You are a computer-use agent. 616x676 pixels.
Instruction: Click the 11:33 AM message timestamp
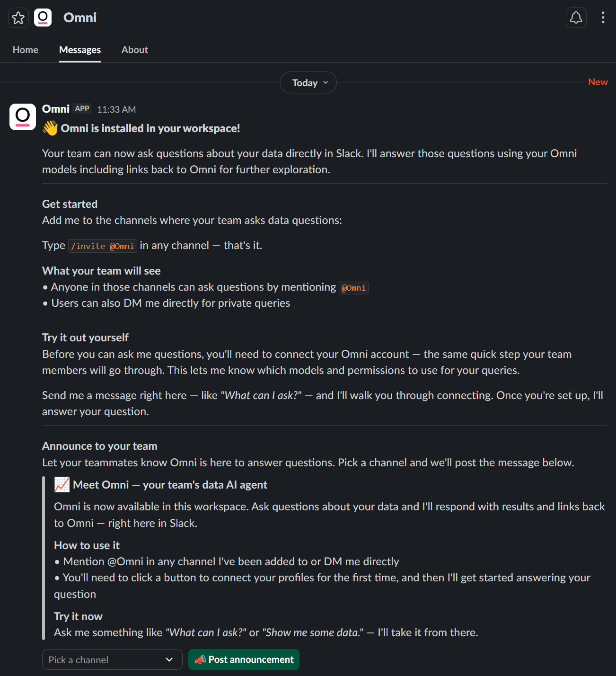(116, 109)
